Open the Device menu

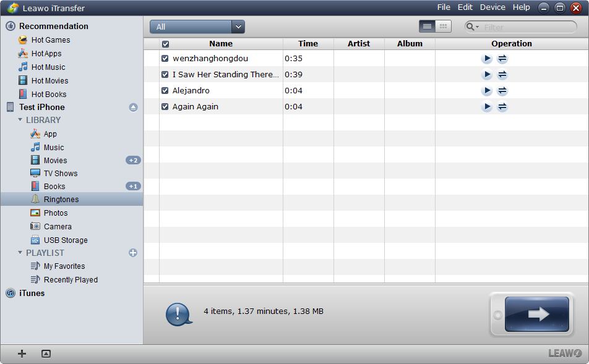click(x=492, y=7)
